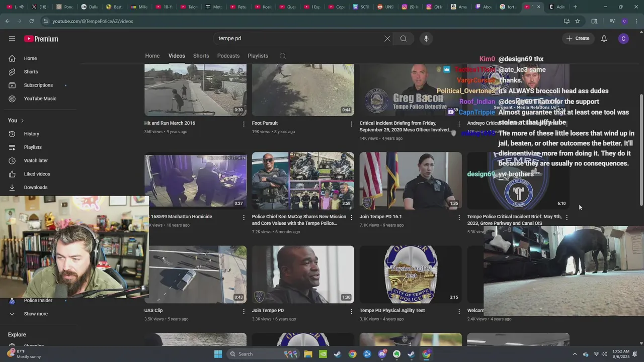Viewport: 644px width, 362px height.
Task: Open options for Join Tempe PD video
Action: click(352, 311)
